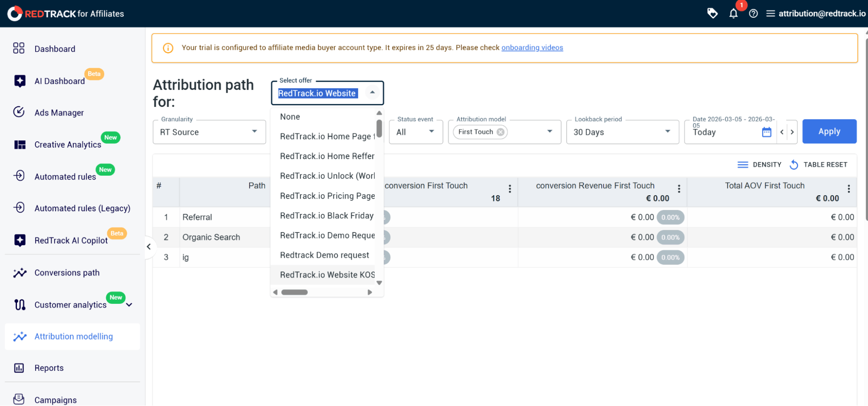Open the account hamburger menu icon
Viewport: 868px width, 406px height.
pos(770,13)
